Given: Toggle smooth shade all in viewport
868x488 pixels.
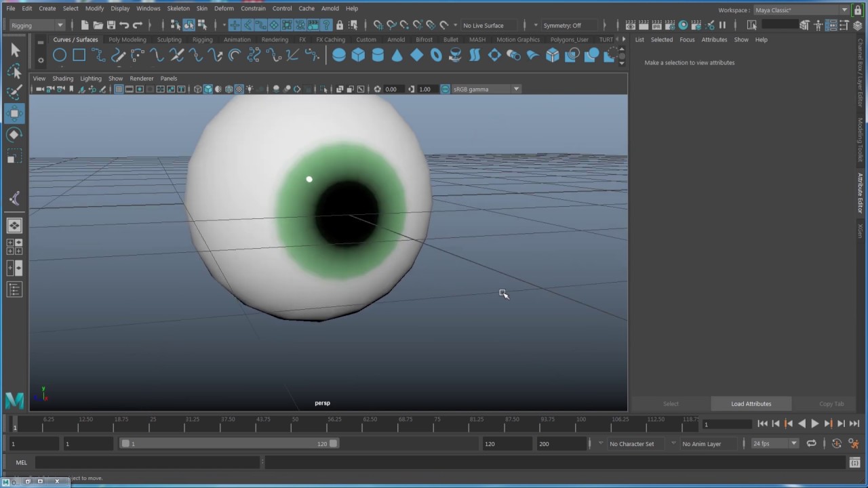Looking at the screenshot, I should (208, 89).
